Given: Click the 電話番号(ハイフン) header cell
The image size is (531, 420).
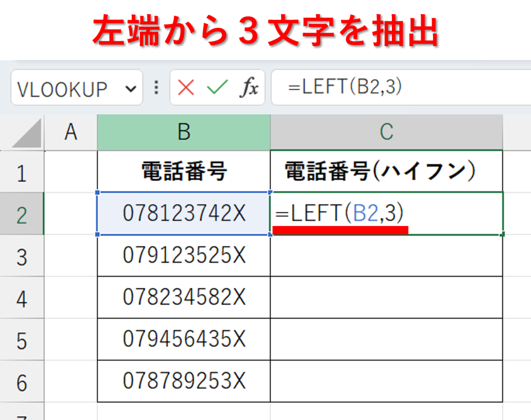Looking at the screenshot, I should tap(386, 172).
